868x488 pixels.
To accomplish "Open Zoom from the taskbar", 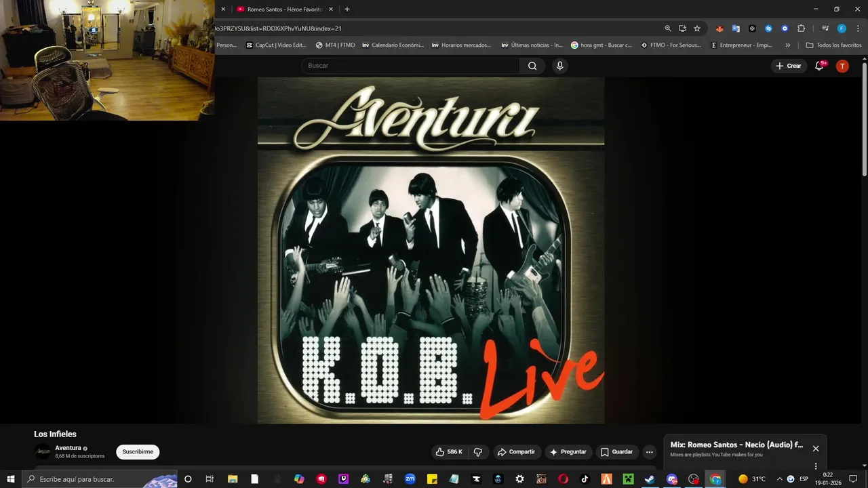I will point(410,479).
